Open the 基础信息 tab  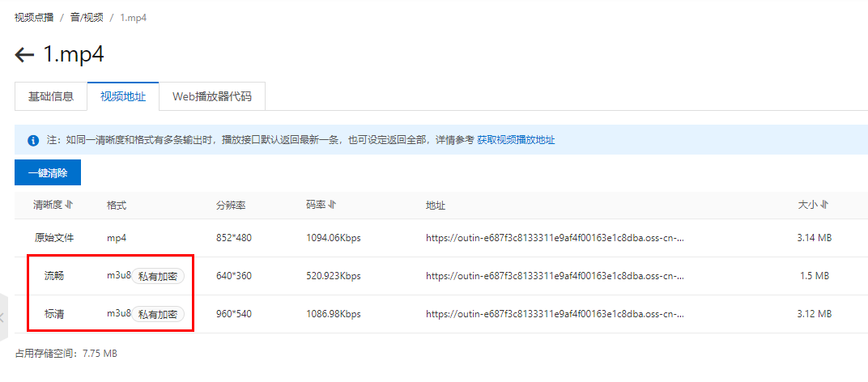(x=51, y=96)
